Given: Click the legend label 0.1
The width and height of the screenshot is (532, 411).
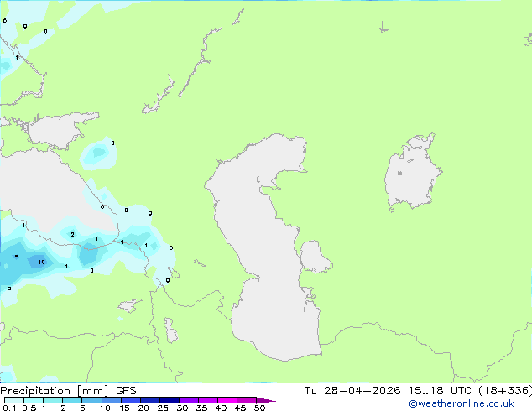Looking at the screenshot, I should [x=9, y=408].
